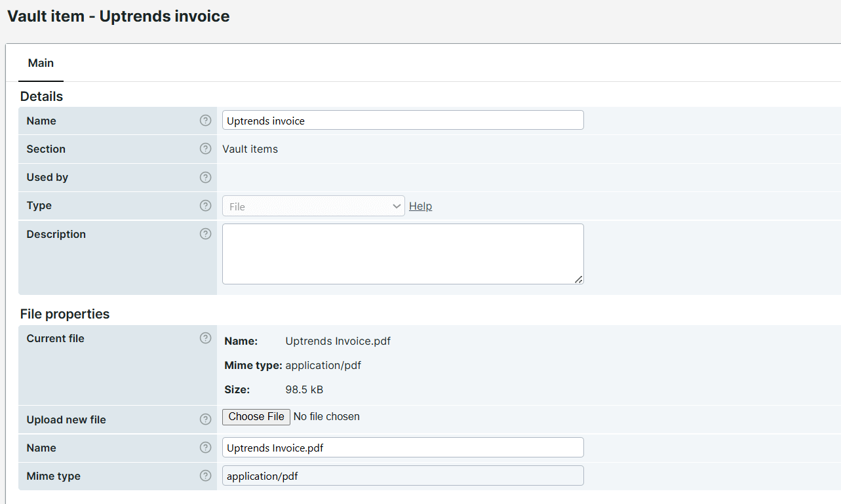Show help for the Description field

click(206, 234)
